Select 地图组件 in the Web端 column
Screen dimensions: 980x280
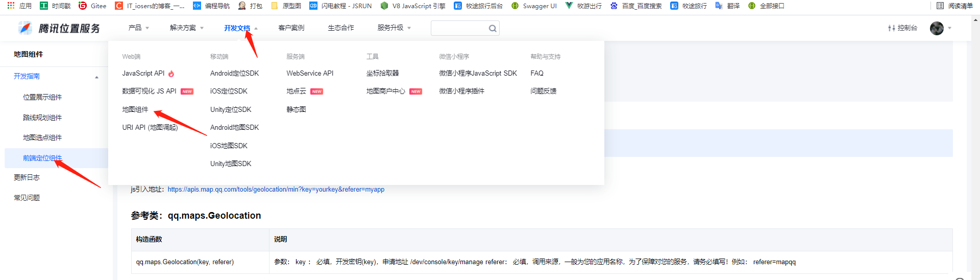(x=135, y=109)
